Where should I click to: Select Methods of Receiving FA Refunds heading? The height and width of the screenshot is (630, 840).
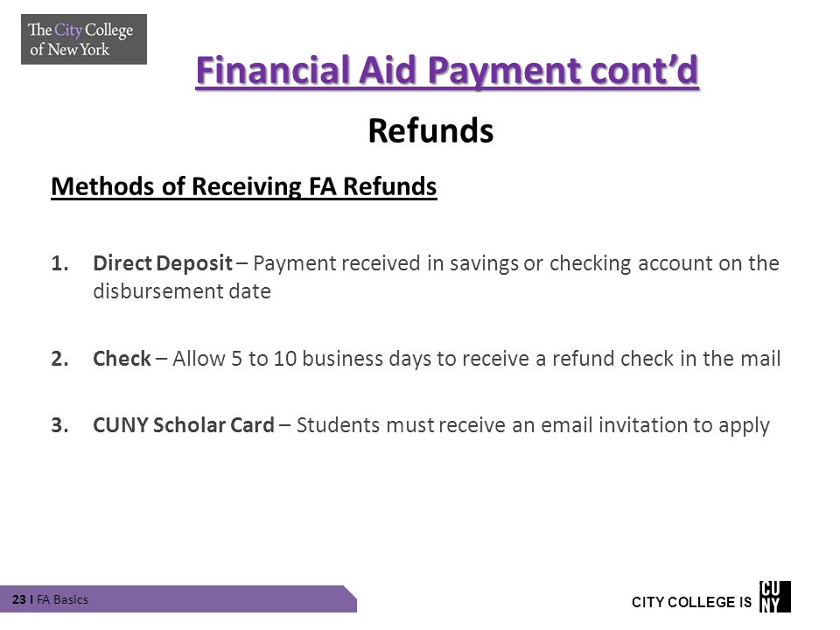coord(244,186)
